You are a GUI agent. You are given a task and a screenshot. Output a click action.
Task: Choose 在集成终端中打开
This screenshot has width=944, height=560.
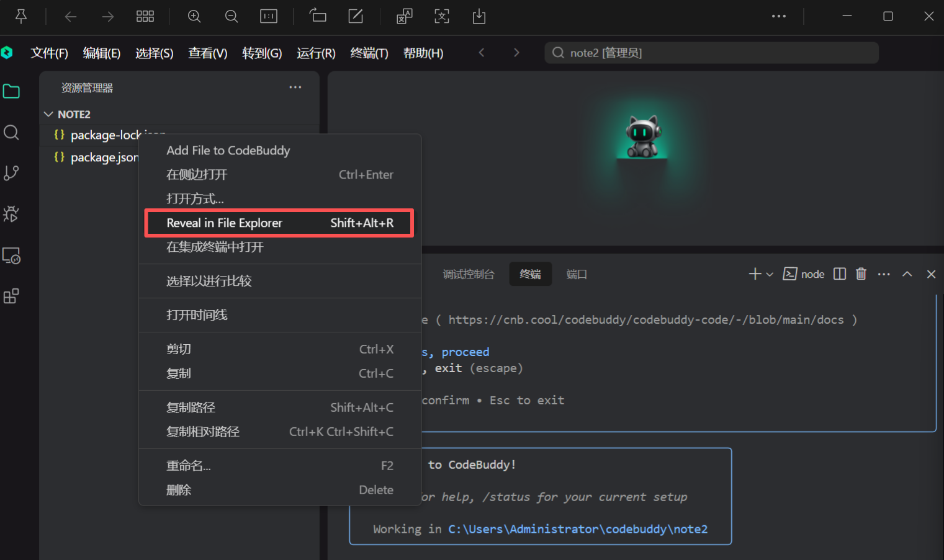tap(280, 247)
